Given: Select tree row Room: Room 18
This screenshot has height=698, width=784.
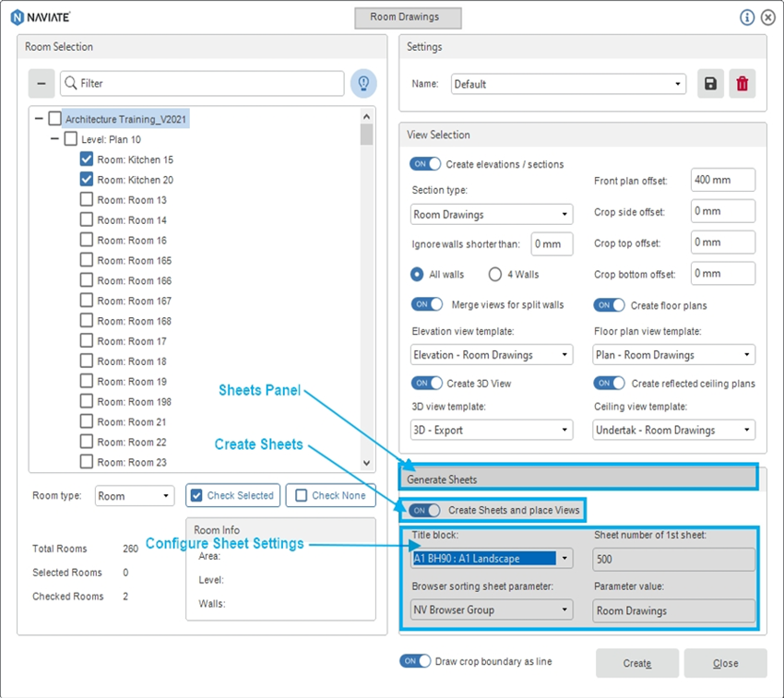Looking at the screenshot, I should [x=132, y=361].
